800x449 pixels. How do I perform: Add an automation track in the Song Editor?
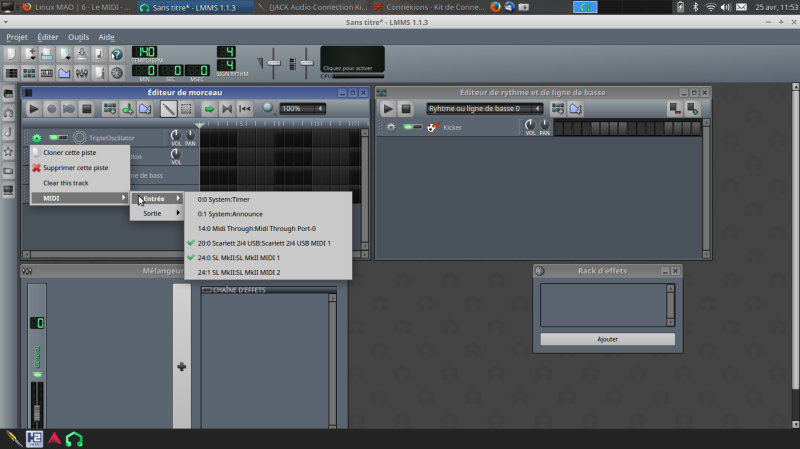pos(145,109)
